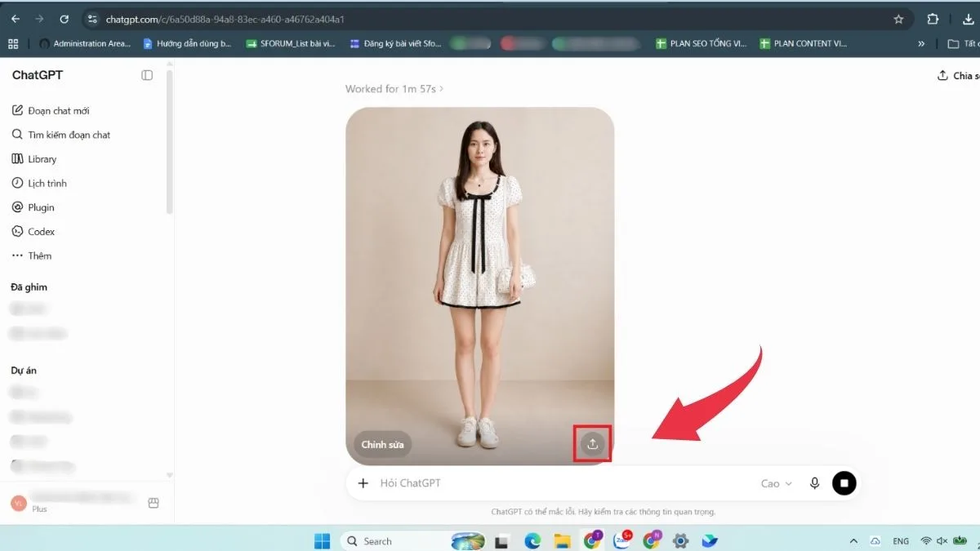Click the share/download icon on generated image
The height and width of the screenshot is (551, 980).
click(x=593, y=444)
